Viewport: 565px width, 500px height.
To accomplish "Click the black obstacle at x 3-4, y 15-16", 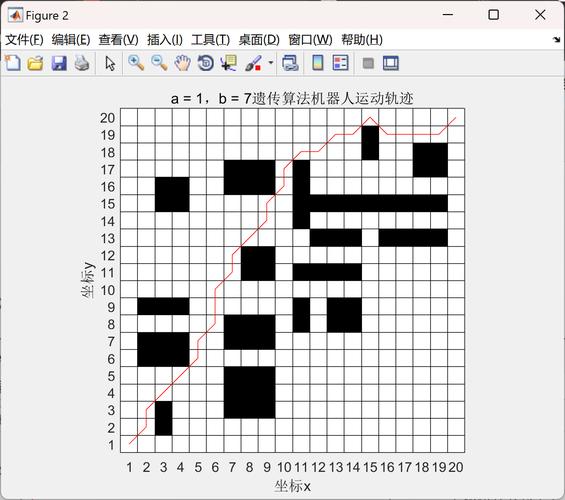I will pyautogui.click(x=172, y=195).
